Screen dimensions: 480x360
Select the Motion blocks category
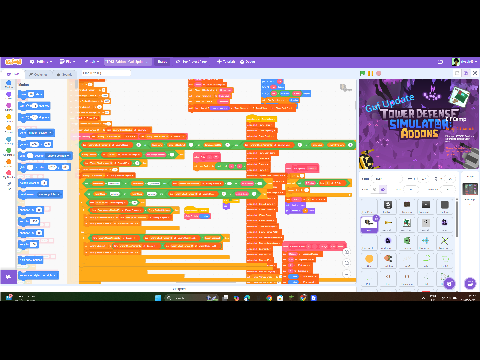(9, 84)
